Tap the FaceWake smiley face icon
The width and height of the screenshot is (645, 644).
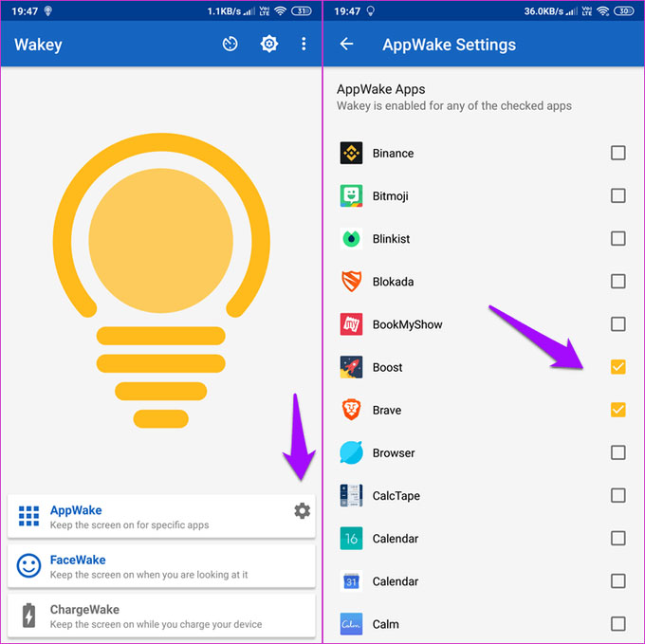[x=28, y=565]
